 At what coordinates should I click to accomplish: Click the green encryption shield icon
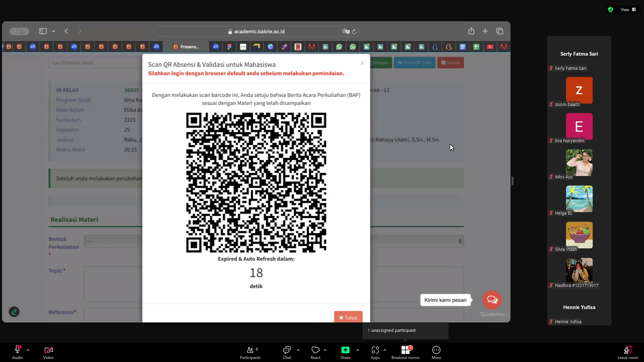[x=610, y=10]
